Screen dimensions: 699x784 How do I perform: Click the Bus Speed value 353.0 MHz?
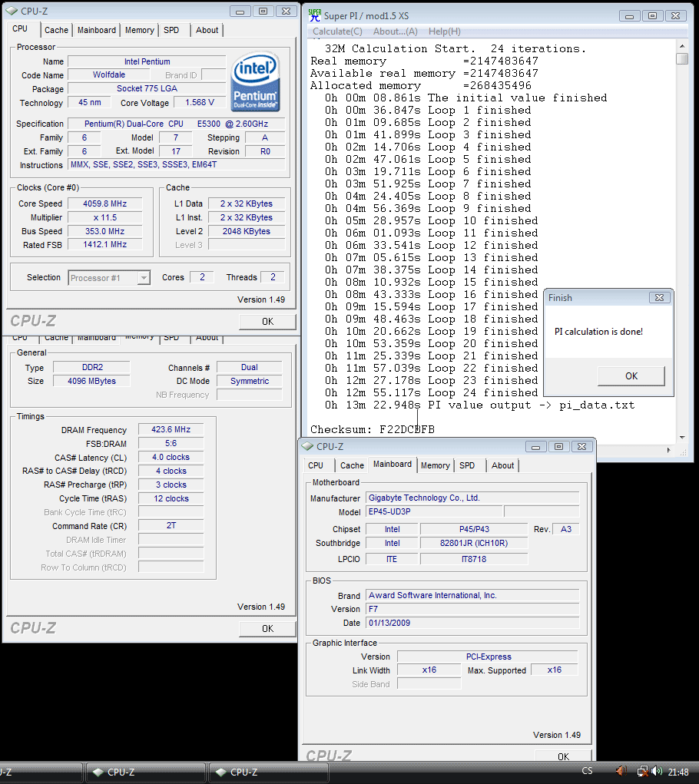(105, 231)
